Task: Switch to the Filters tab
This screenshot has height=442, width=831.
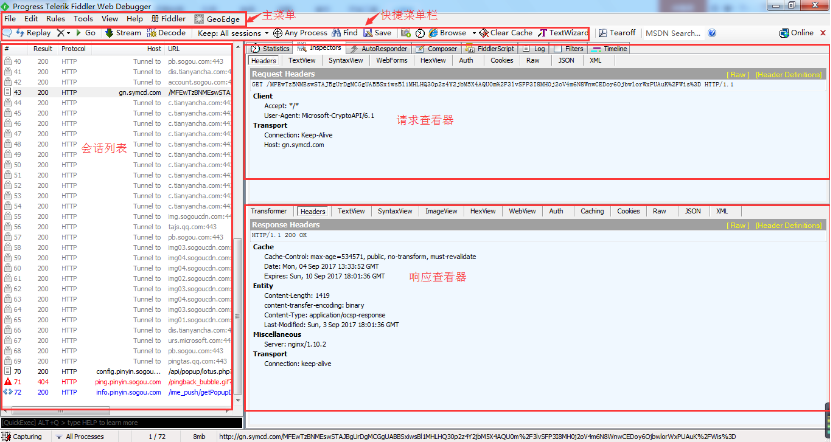Action: pyautogui.click(x=569, y=49)
